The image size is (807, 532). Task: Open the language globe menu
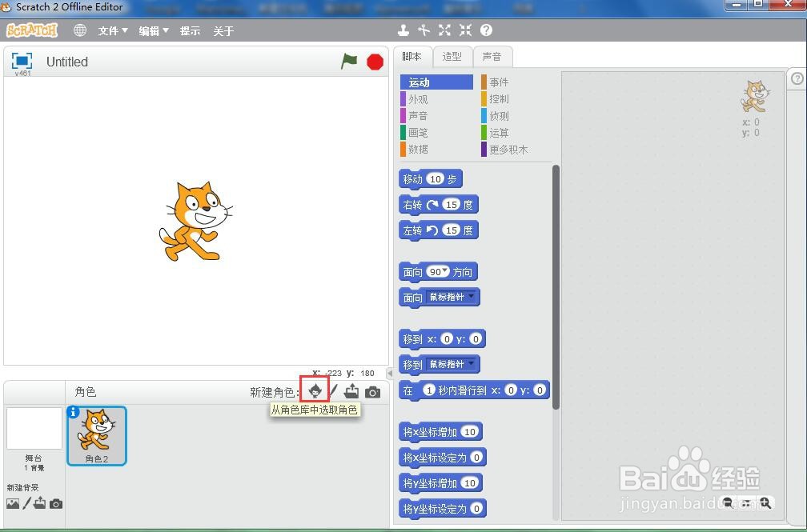(x=80, y=30)
